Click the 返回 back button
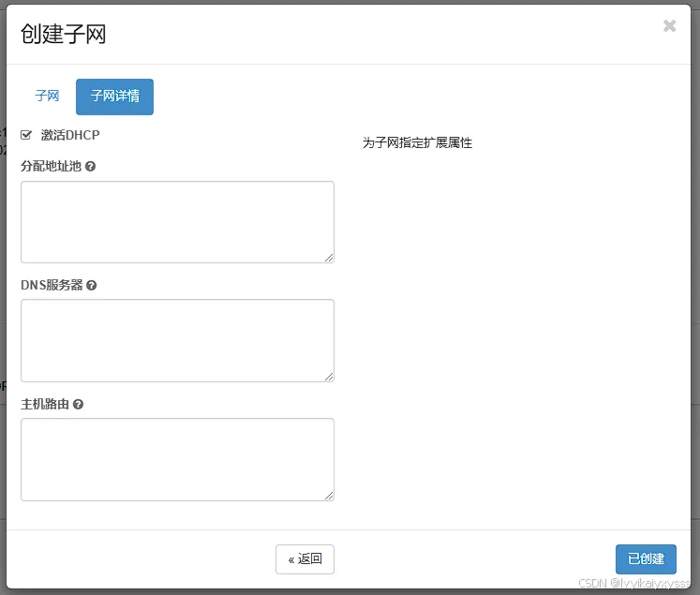Viewport: 700px width, 595px height. pyautogui.click(x=305, y=559)
